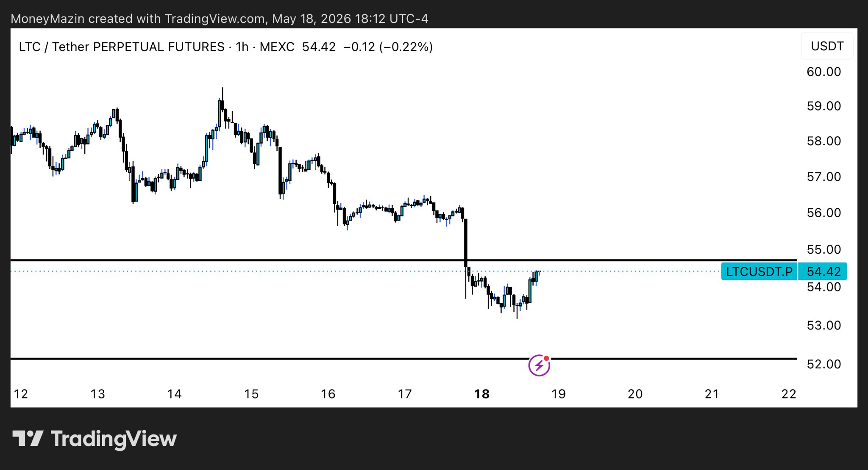Click the 12 date on time axis
This screenshot has height=470, width=868.
click(x=21, y=394)
